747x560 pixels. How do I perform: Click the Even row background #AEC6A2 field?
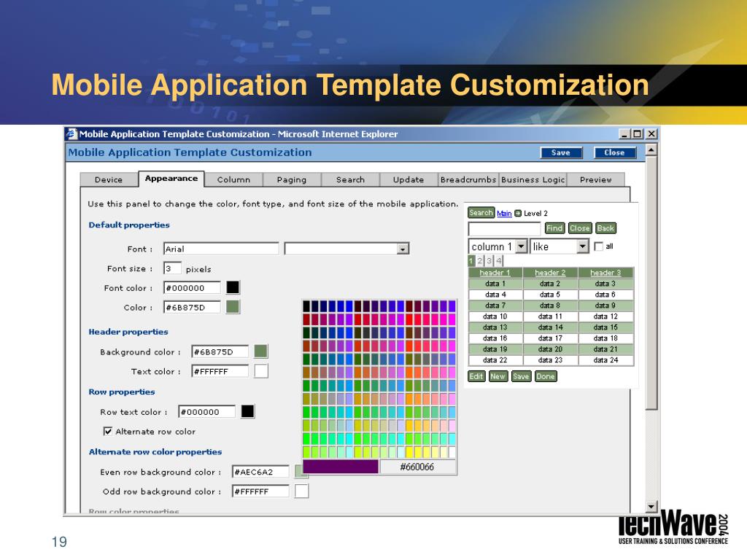pyautogui.click(x=260, y=472)
